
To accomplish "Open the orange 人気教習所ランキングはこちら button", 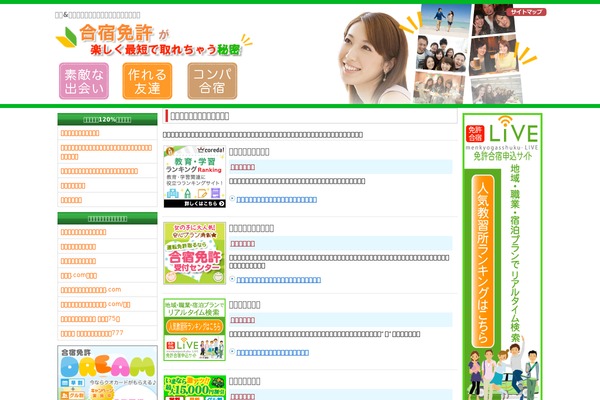I will click(483, 261).
